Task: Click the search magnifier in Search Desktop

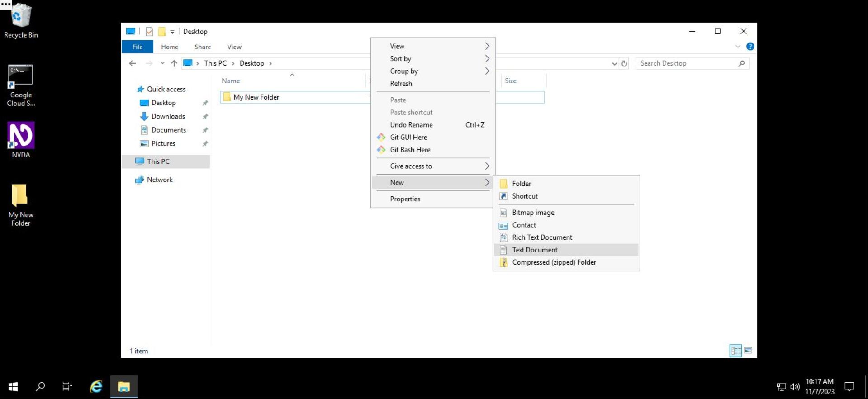Action: click(741, 63)
